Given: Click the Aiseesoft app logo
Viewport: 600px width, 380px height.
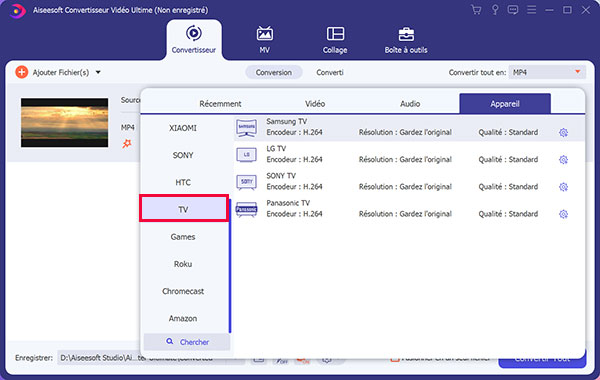Looking at the screenshot, I should tap(17, 10).
